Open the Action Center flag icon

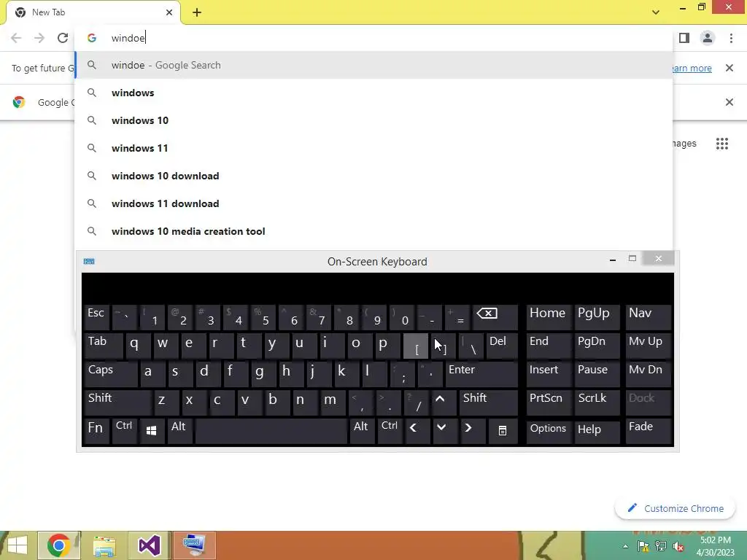pyautogui.click(x=643, y=546)
